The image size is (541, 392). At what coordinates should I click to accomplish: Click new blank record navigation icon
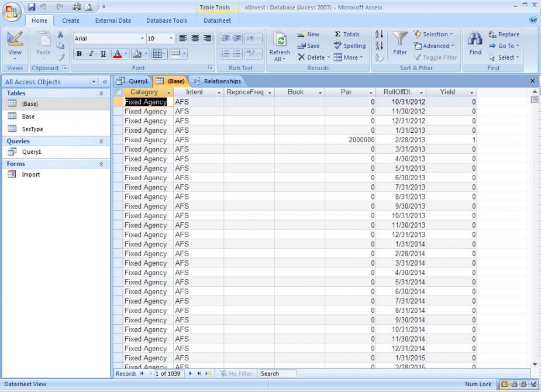click(208, 374)
